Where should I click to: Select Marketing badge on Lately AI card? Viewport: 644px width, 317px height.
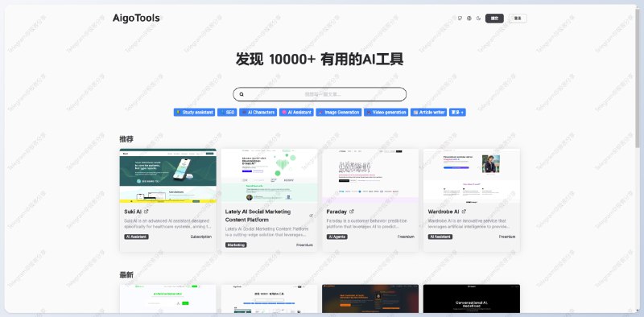pyautogui.click(x=236, y=245)
